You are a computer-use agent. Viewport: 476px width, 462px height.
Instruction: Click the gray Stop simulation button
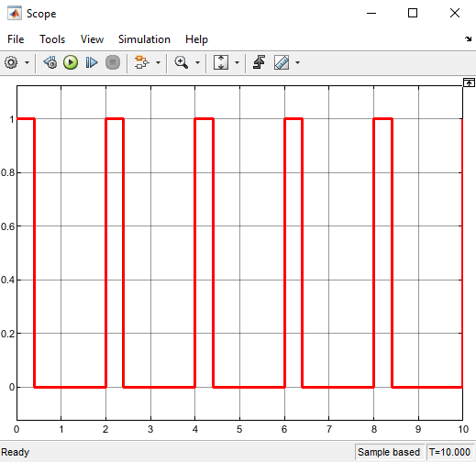click(113, 62)
